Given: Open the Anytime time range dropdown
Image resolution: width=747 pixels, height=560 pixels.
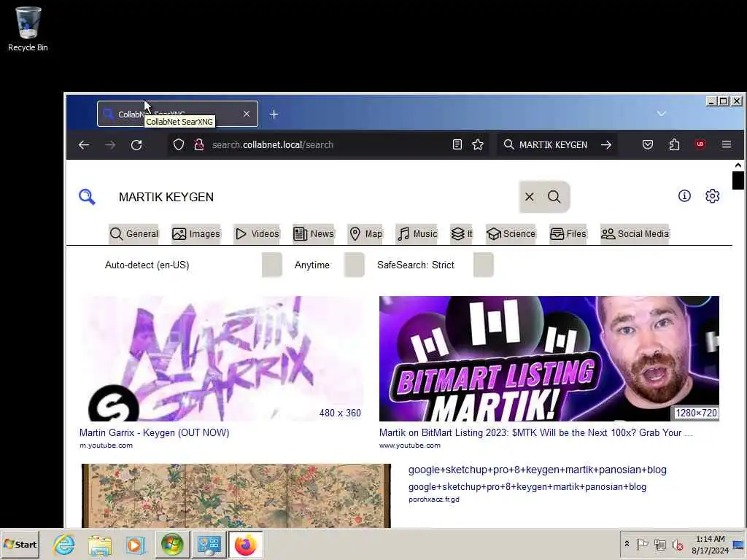Looking at the screenshot, I should 329,265.
